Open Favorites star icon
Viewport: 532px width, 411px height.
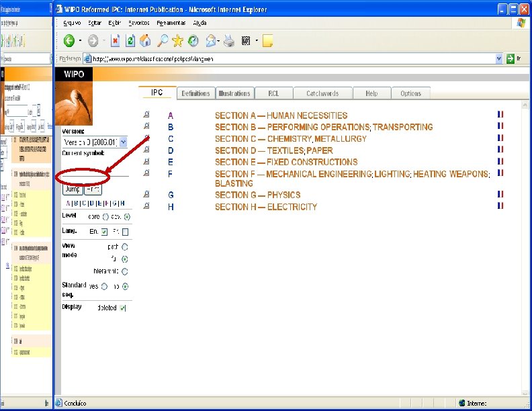(177, 41)
